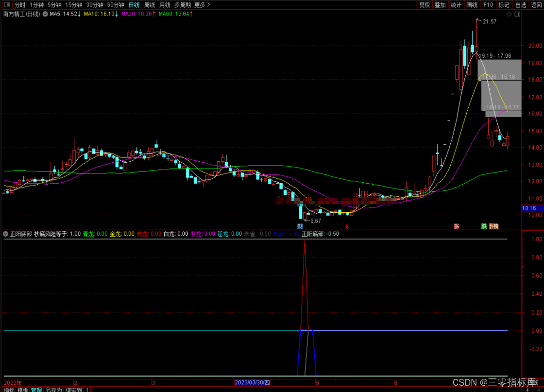Viewport: 544px width, 392px height.
Task: Click 绑定到 at the bottom bar
Action: click(73, 389)
